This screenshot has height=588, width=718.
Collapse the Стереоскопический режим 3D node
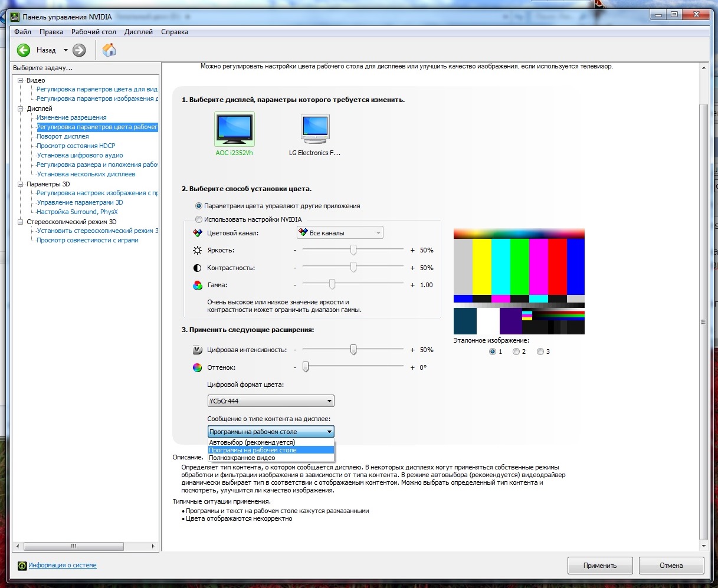[x=21, y=222]
